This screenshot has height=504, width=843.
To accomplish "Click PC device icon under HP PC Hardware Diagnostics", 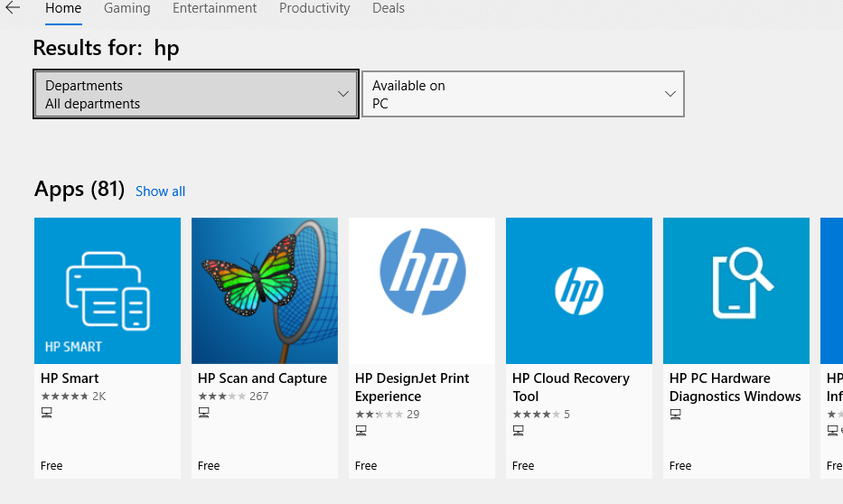I will tap(675, 415).
